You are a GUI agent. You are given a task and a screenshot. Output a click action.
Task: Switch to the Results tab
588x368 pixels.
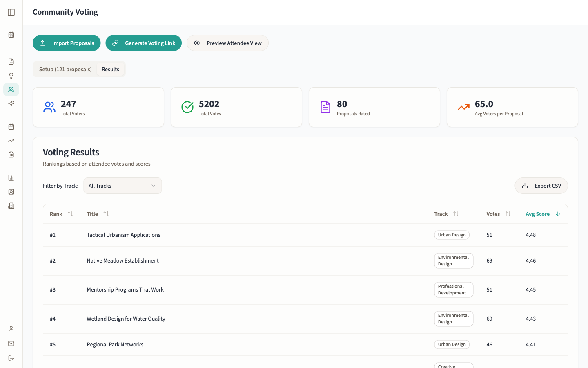click(x=110, y=69)
